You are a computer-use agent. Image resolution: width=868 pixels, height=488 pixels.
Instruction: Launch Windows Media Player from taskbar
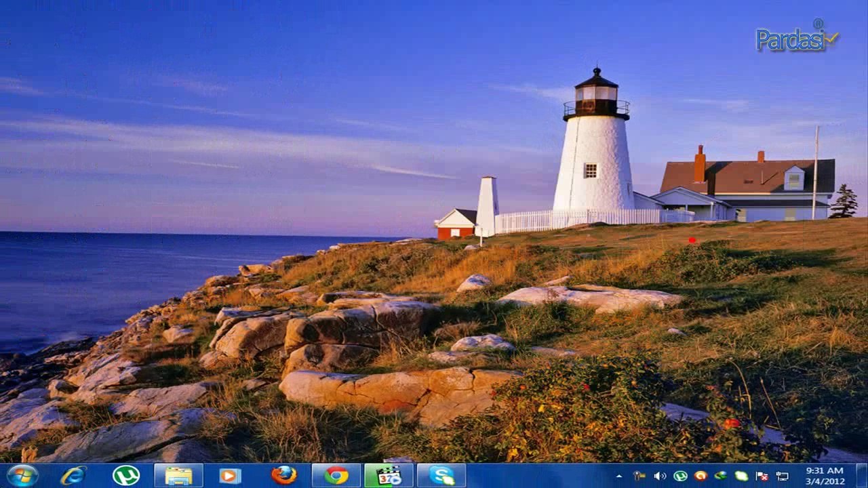[x=231, y=475]
